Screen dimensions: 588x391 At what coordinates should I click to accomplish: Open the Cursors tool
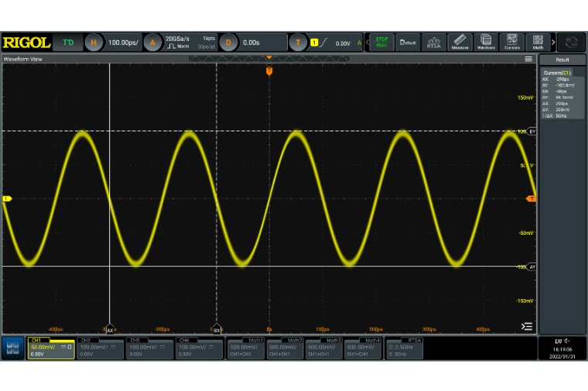point(511,42)
